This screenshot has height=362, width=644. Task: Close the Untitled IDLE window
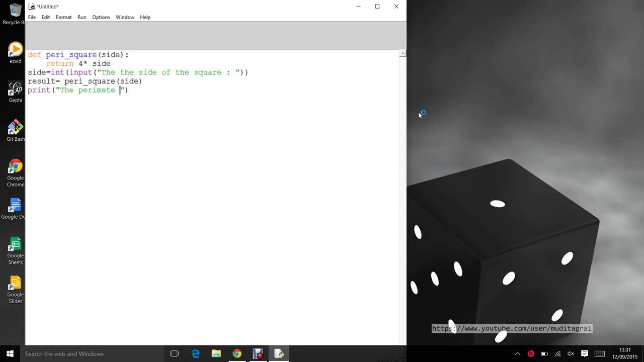point(396,7)
